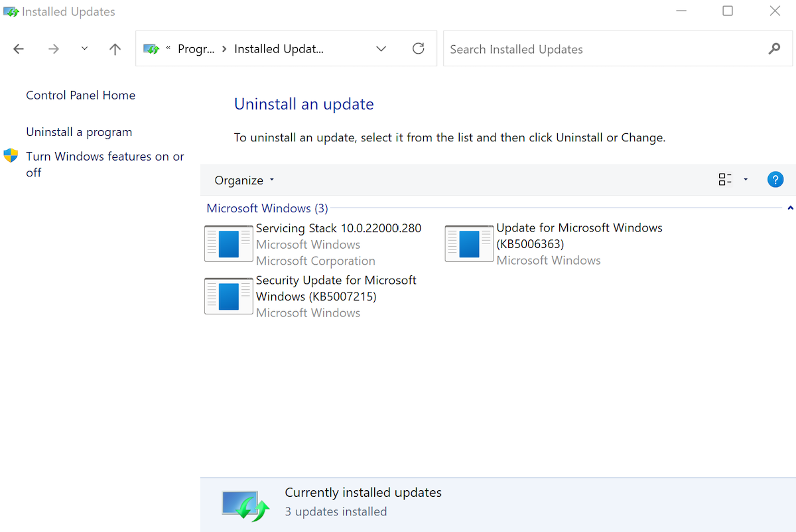Open the address bar history dropdown arrow
Viewport: 796px width, 532px height.
[381, 48]
